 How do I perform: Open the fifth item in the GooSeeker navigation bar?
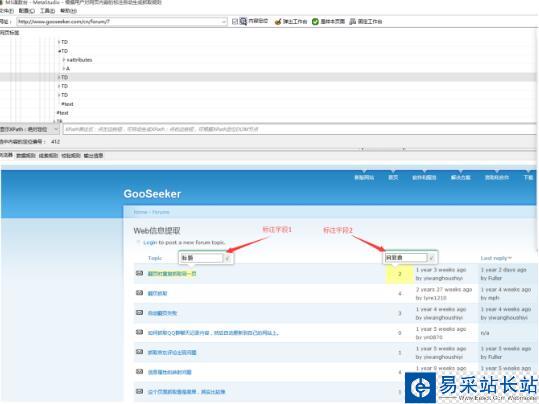tap(497, 177)
